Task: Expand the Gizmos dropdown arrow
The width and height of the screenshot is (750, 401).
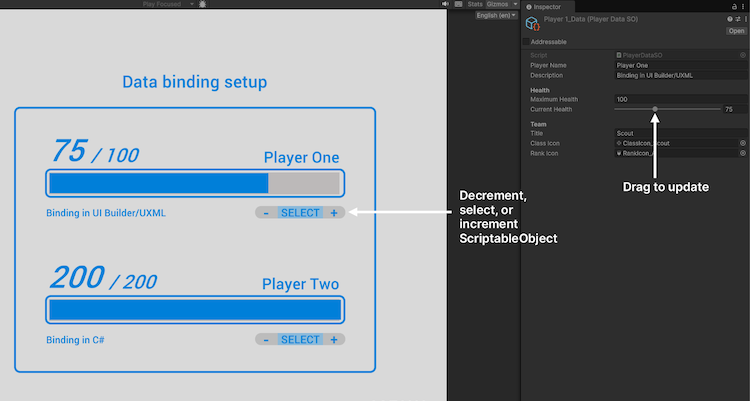Action: point(515,5)
